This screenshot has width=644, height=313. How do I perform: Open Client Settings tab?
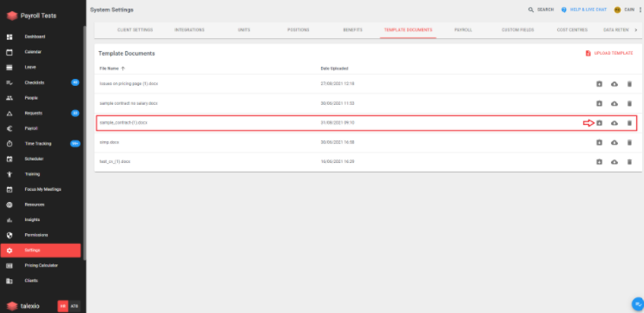(x=135, y=30)
